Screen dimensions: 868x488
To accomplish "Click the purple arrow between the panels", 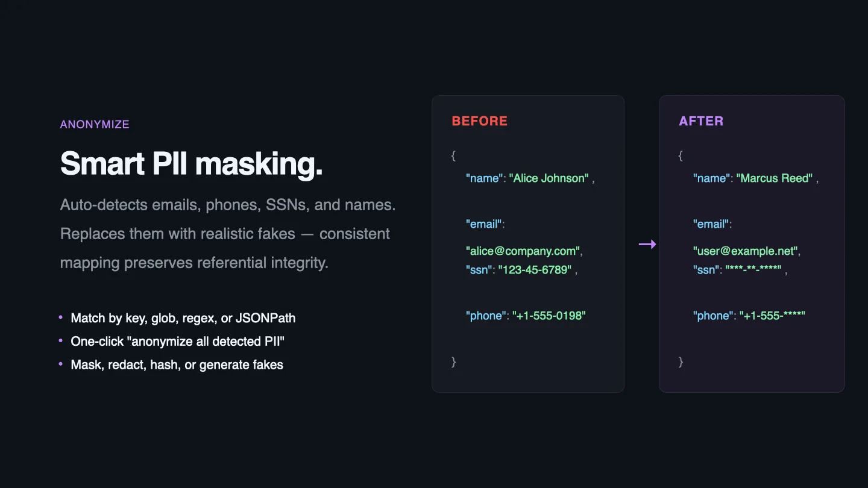I will (x=647, y=244).
